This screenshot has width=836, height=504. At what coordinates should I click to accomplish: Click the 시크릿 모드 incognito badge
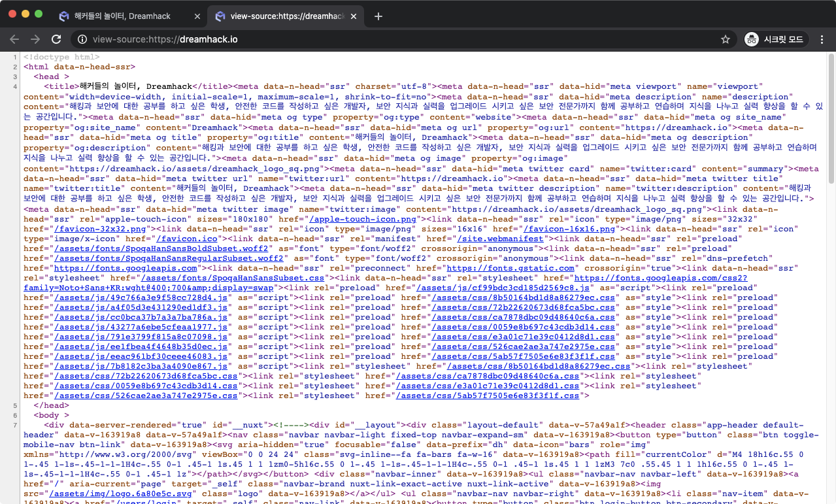click(775, 39)
